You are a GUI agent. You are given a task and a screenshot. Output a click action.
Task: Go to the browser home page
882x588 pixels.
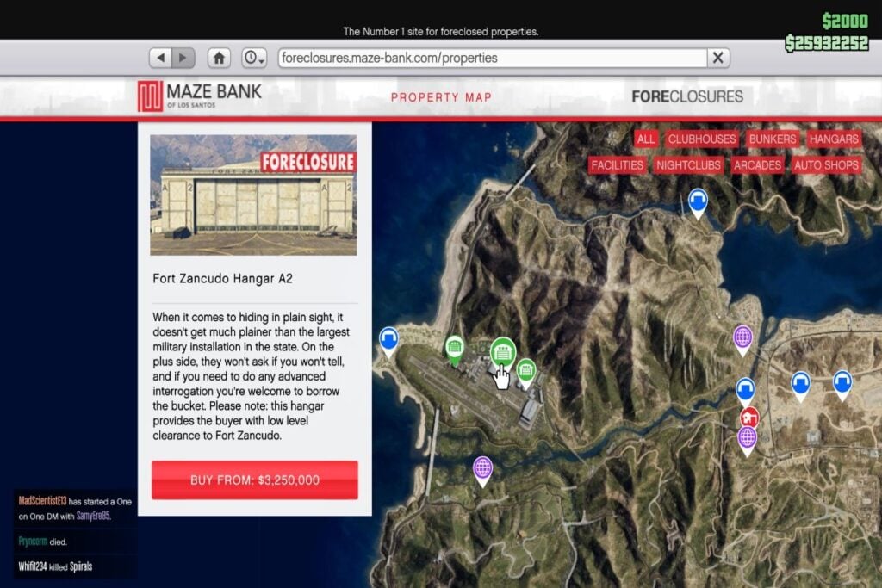click(x=220, y=58)
